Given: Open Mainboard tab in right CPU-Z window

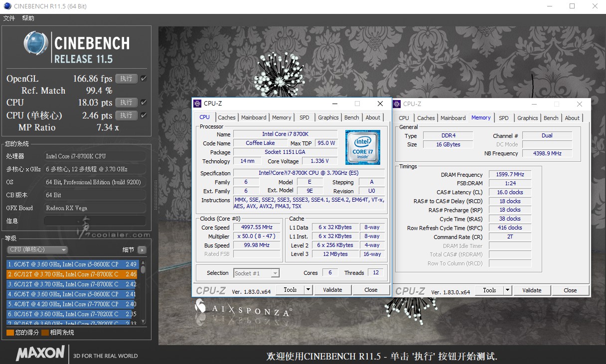Looking at the screenshot, I should tap(453, 118).
